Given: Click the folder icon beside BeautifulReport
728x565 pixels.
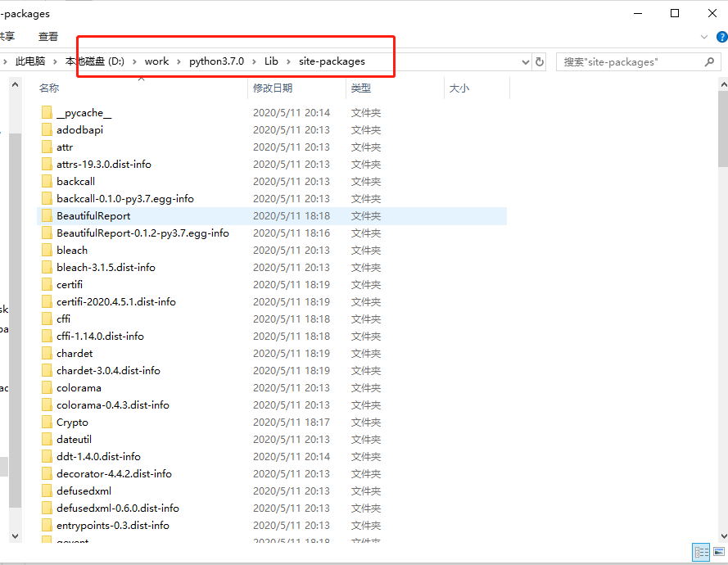Looking at the screenshot, I should coord(47,215).
